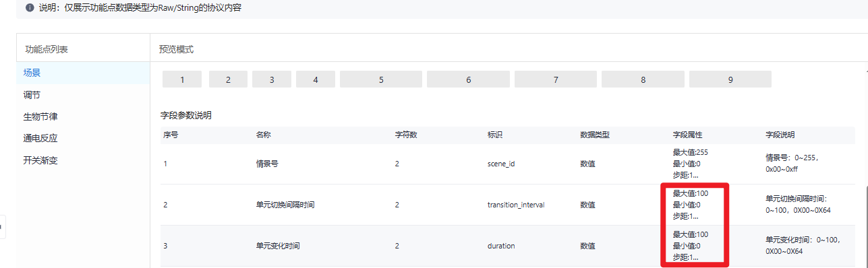Click the duration identifier cell
The width and height of the screenshot is (868, 268).
(x=501, y=246)
